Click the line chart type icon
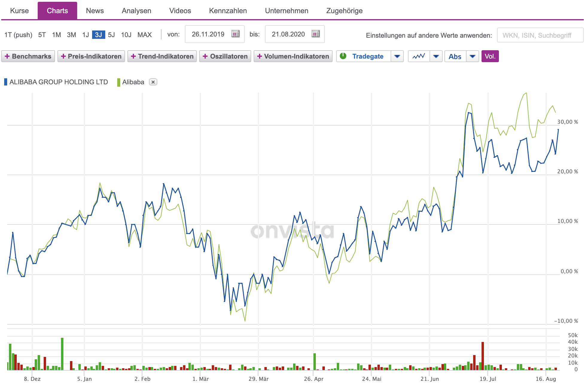Screen dimensions: 588x385 coord(419,56)
